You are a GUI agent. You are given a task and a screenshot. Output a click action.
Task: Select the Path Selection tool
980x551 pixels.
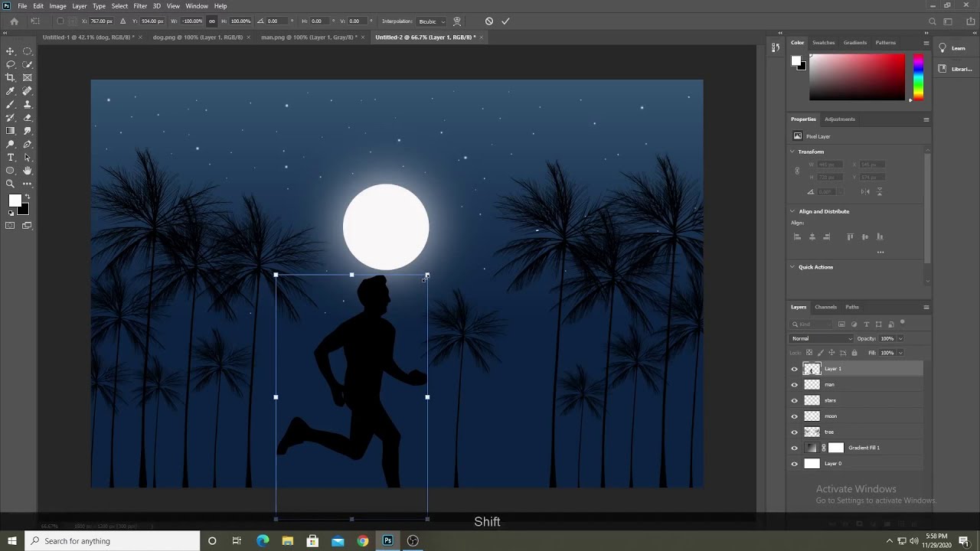[x=28, y=158]
